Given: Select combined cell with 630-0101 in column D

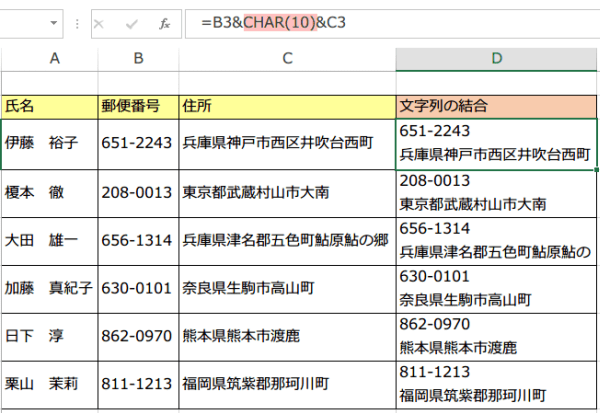Looking at the screenshot, I should pos(496,289).
